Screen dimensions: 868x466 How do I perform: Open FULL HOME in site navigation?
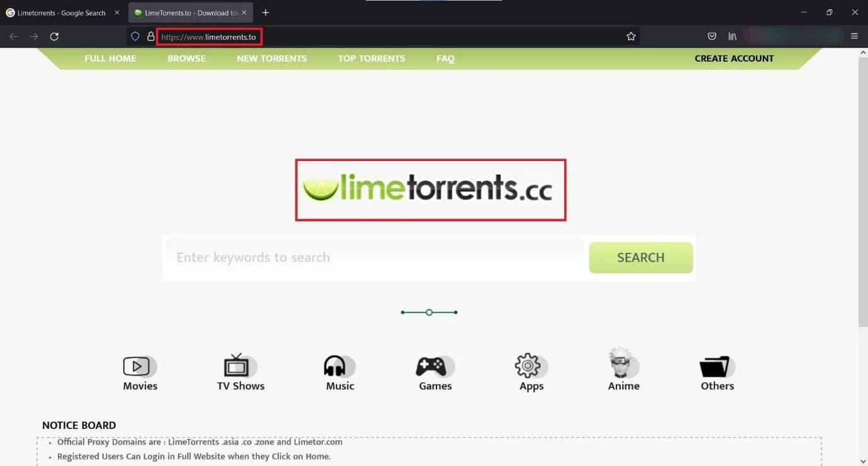pos(110,58)
